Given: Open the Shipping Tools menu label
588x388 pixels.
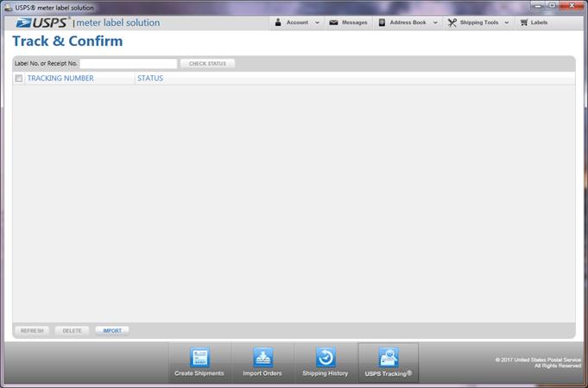Looking at the screenshot, I should [479, 22].
